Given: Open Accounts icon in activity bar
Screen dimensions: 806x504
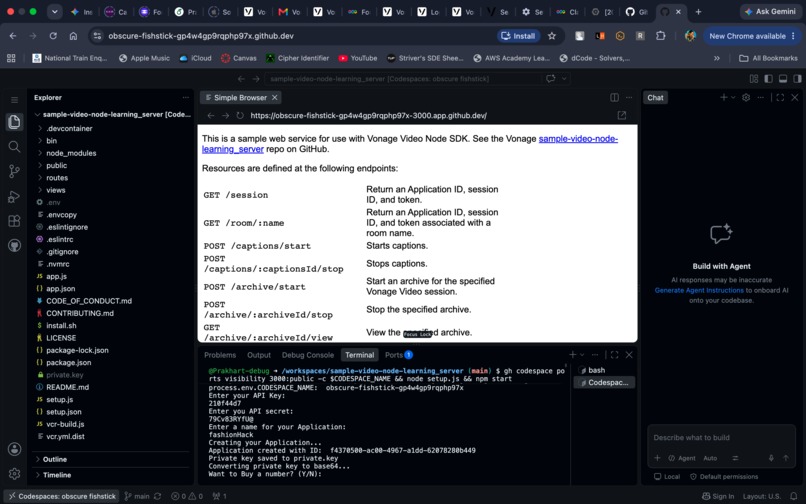Looking at the screenshot, I should tap(14, 449).
